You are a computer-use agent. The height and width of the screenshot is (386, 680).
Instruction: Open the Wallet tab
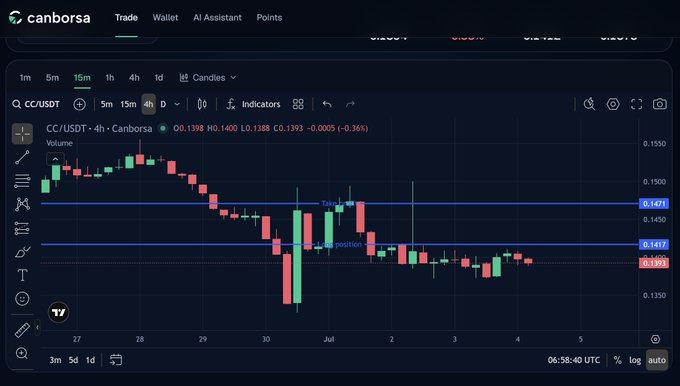[165, 18]
